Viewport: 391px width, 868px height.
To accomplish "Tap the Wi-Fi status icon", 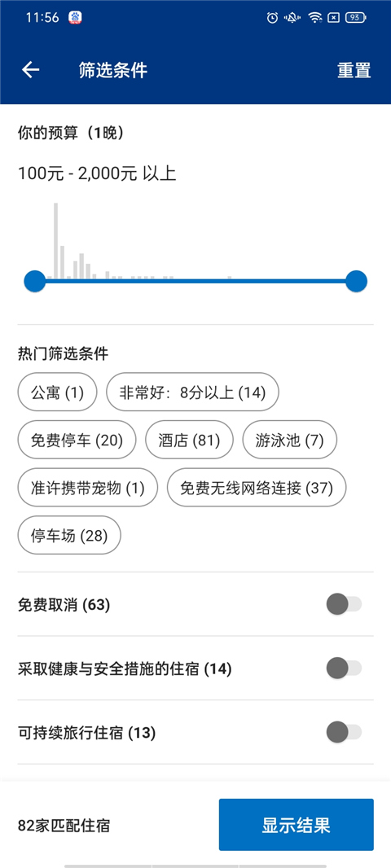I will tap(316, 18).
